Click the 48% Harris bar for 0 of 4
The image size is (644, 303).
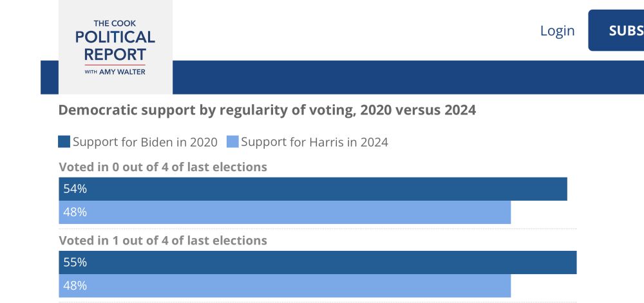[285, 212]
